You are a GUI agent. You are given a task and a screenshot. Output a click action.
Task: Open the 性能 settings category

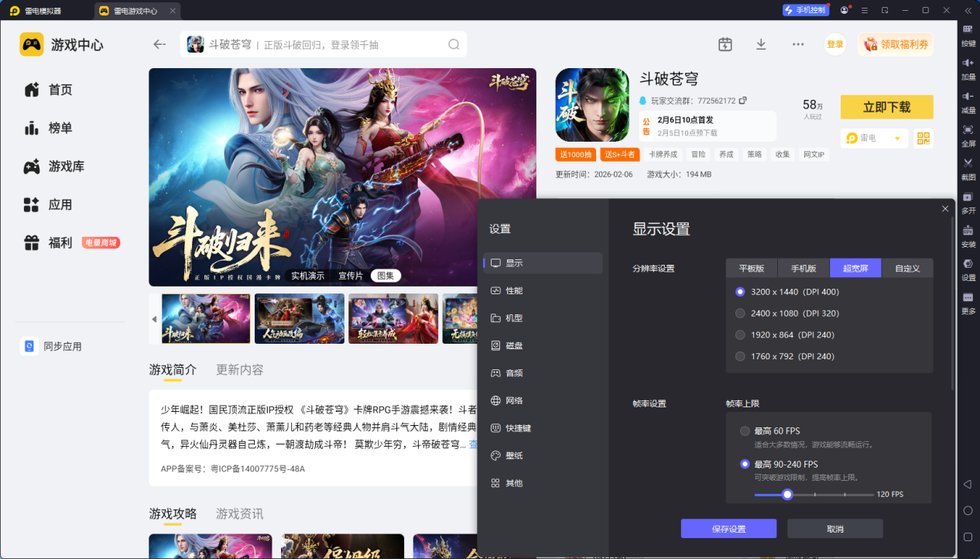tap(543, 290)
